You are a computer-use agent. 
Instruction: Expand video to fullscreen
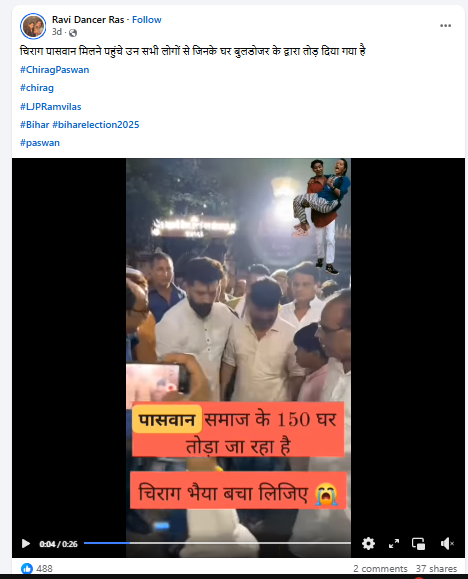click(x=394, y=544)
